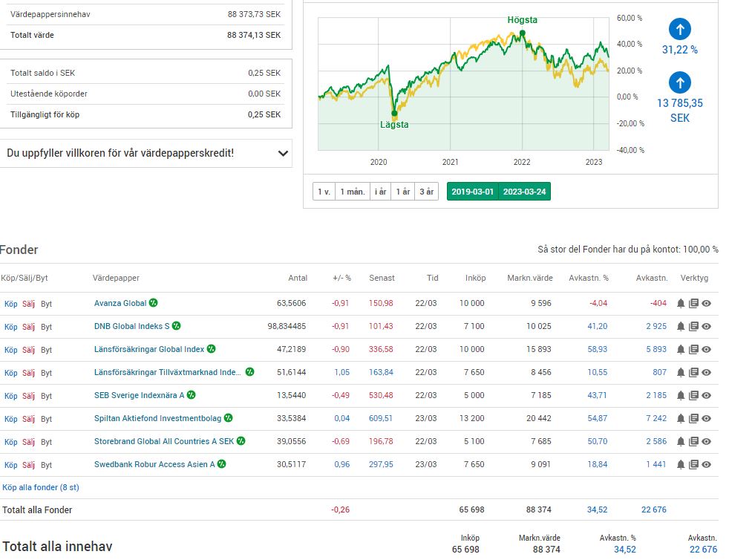The height and width of the screenshot is (560, 729).
Task: Open the news icon for DNB Global Indeks S
Action: 693,326
